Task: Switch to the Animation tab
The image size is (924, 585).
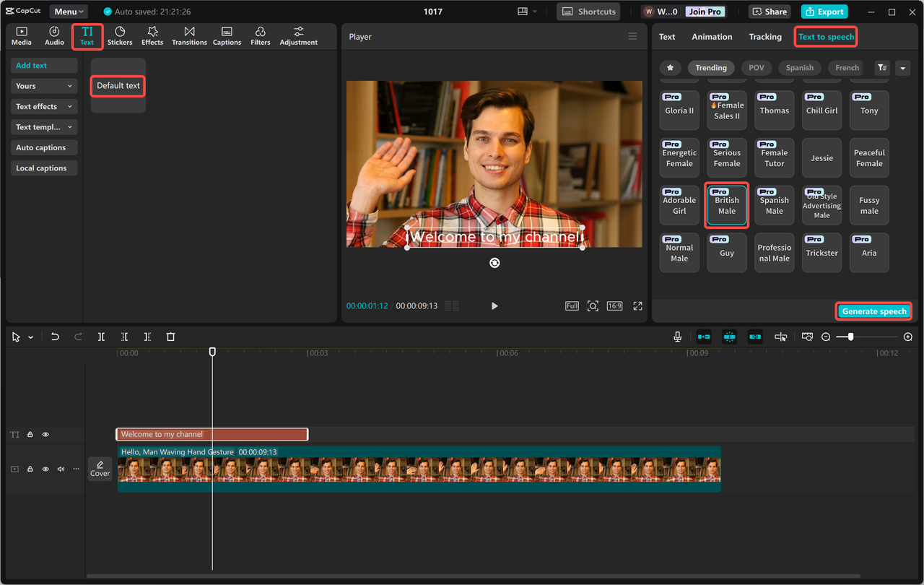Action: point(712,36)
